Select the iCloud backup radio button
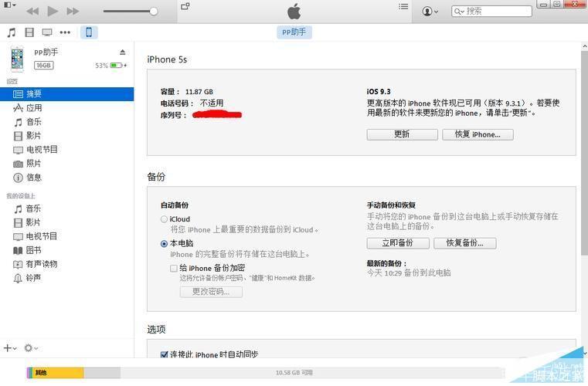 click(x=164, y=219)
